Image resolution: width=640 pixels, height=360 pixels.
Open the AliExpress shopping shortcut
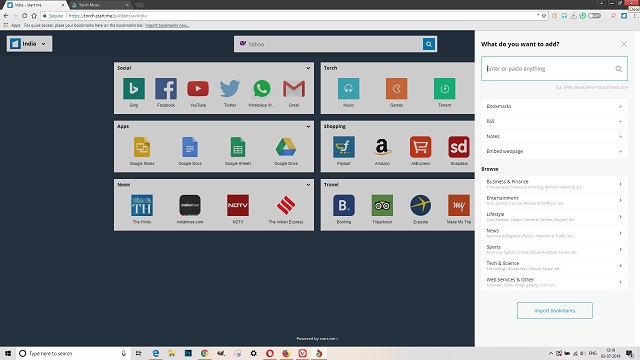pos(420,147)
